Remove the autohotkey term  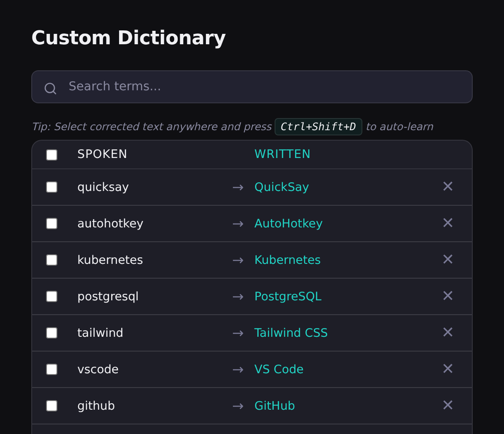point(448,223)
